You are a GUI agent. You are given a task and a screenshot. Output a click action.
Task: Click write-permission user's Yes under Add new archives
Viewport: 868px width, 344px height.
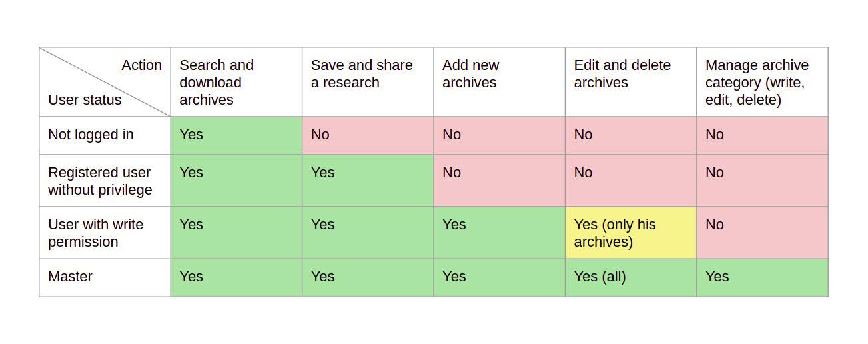tap(500, 233)
